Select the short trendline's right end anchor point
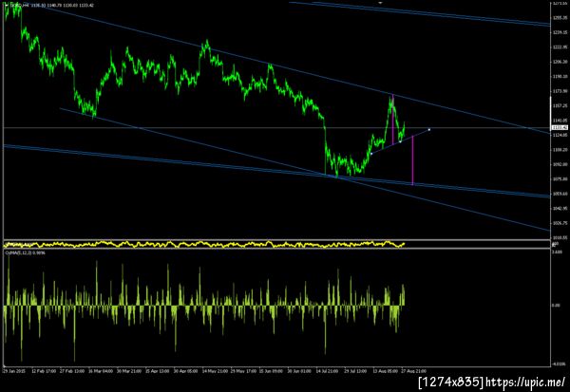The height and width of the screenshot is (392, 570). 429,129
